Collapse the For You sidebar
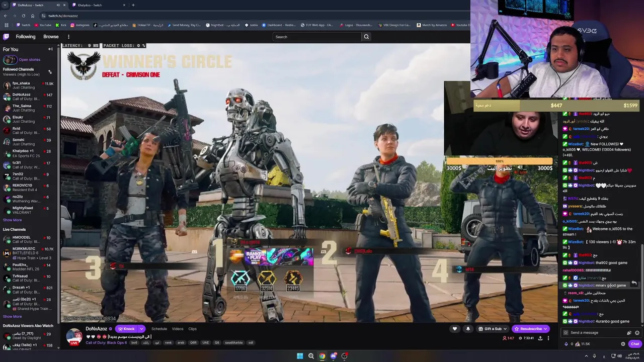This screenshot has height=362, width=644. coord(50,49)
